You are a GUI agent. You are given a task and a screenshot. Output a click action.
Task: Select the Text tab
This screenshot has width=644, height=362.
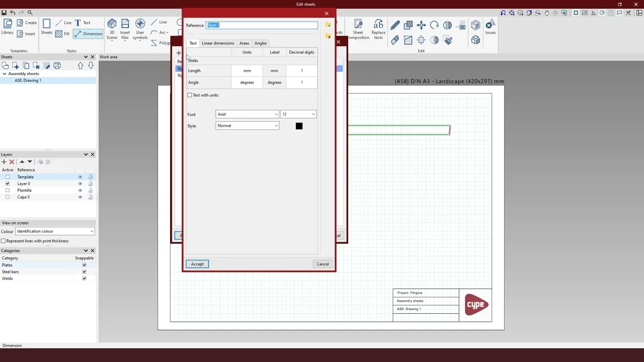coord(193,43)
